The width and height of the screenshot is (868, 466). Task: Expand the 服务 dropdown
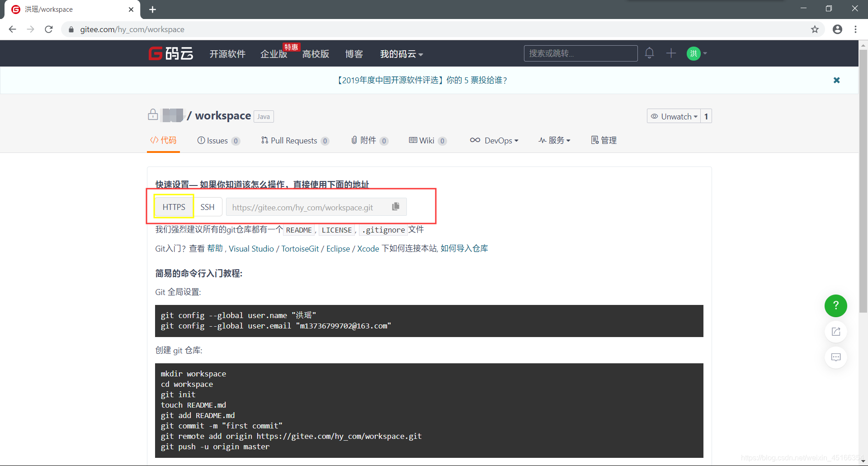[554, 140]
